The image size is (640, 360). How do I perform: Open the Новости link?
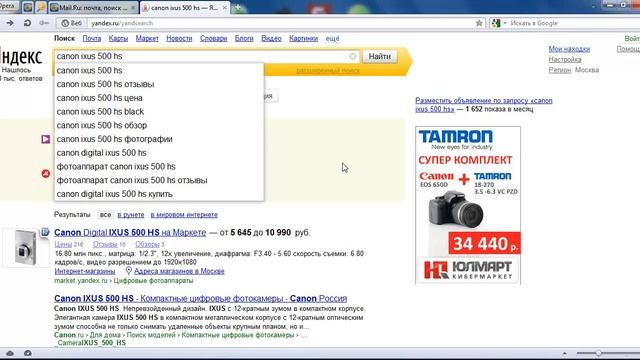click(x=179, y=38)
